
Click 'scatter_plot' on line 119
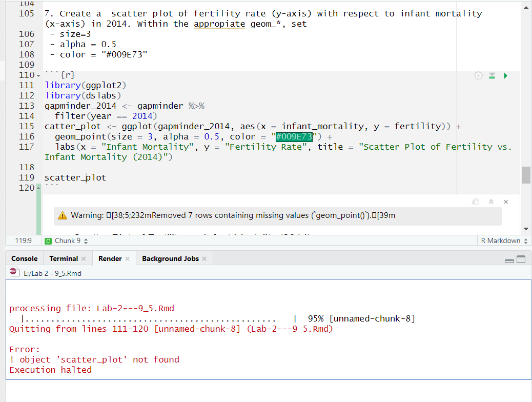coord(75,177)
